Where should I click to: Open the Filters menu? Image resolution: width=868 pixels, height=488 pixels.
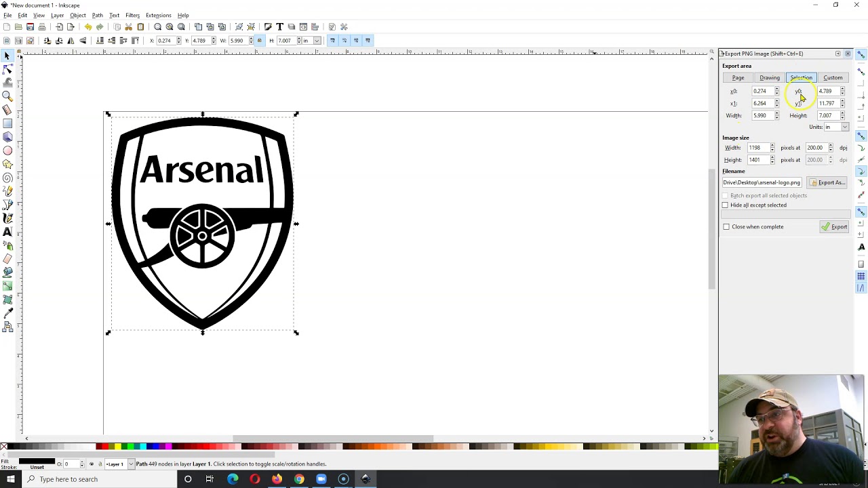(x=132, y=15)
